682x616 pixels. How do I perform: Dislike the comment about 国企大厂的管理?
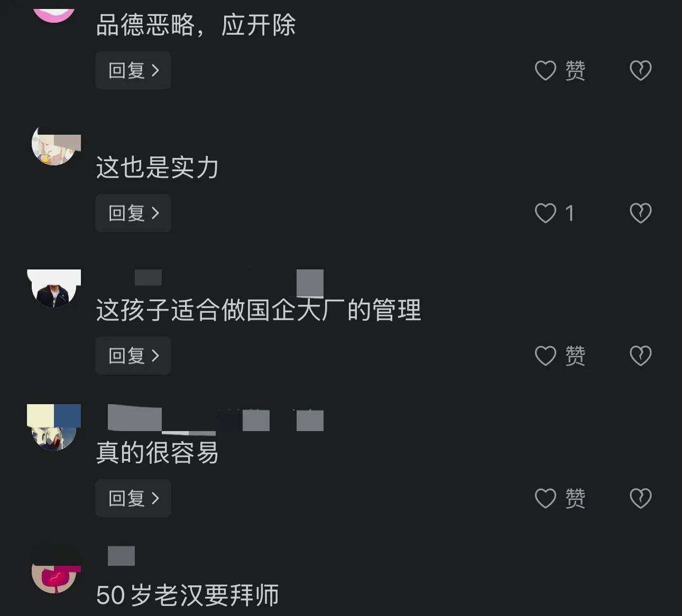click(640, 356)
